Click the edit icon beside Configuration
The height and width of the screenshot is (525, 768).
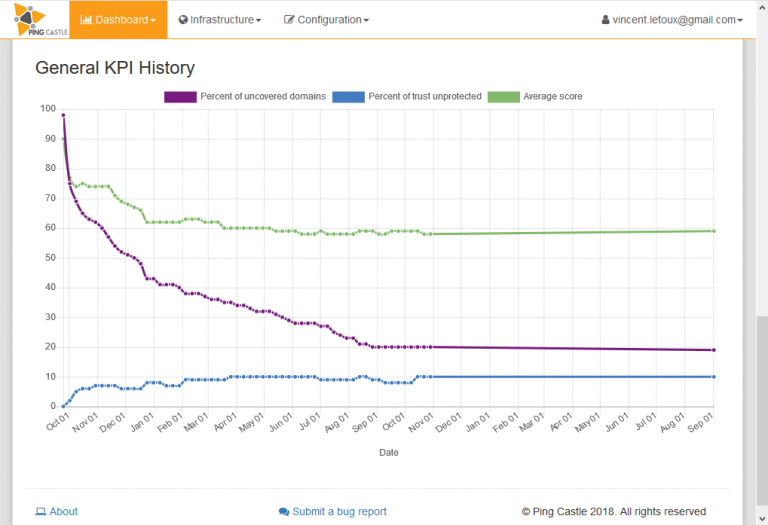click(289, 20)
